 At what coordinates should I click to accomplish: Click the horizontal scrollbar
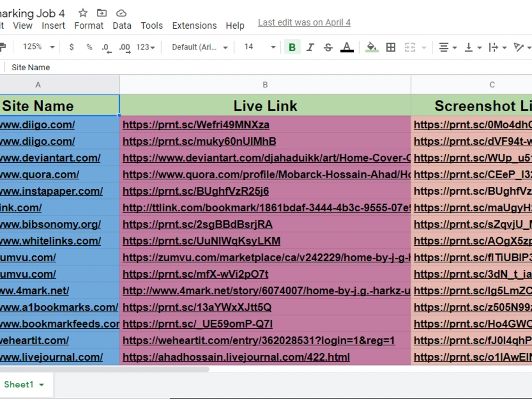pos(104,369)
